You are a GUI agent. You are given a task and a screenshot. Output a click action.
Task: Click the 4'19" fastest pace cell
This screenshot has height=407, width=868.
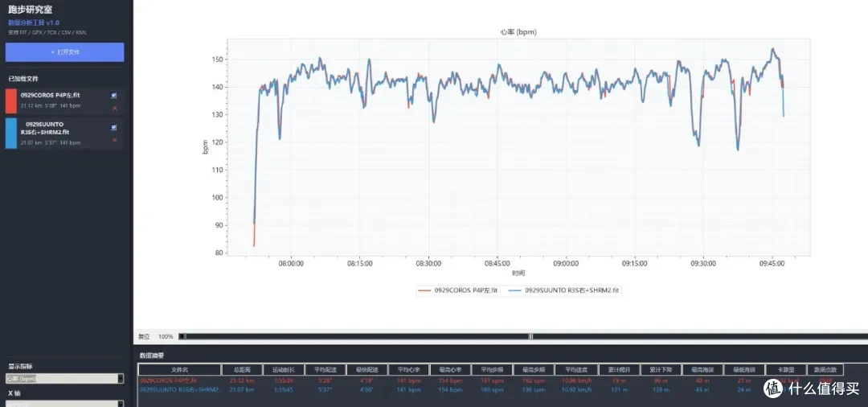tap(366, 381)
